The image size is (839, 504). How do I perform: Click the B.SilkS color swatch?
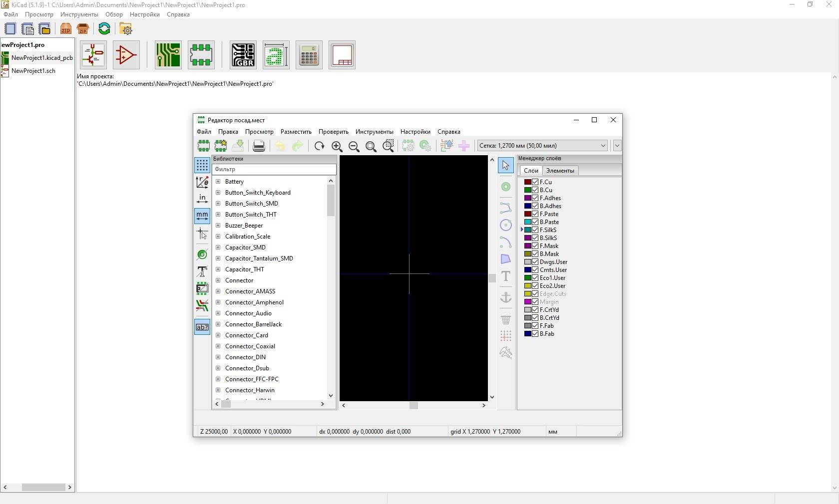pos(527,238)
